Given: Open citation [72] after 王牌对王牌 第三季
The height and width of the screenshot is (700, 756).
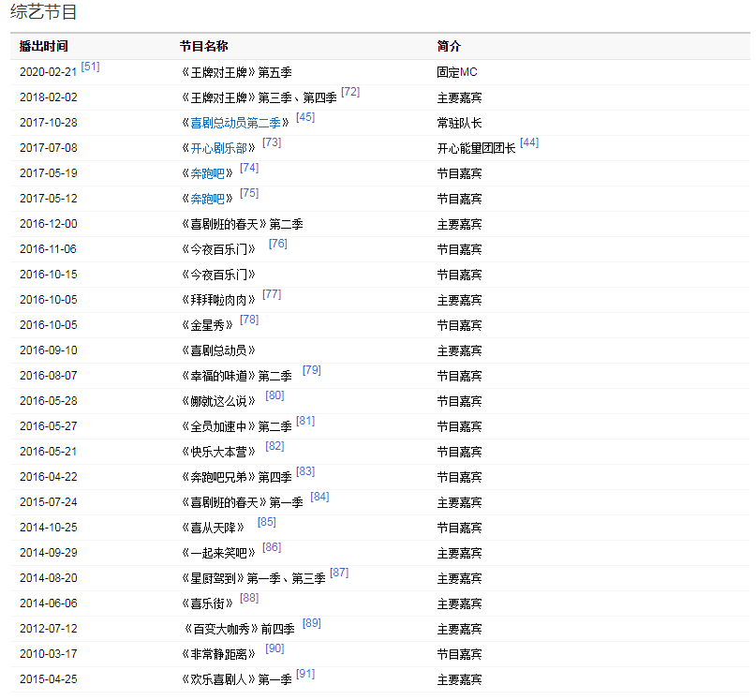Looking at the screenshot, I should [350, 92].
